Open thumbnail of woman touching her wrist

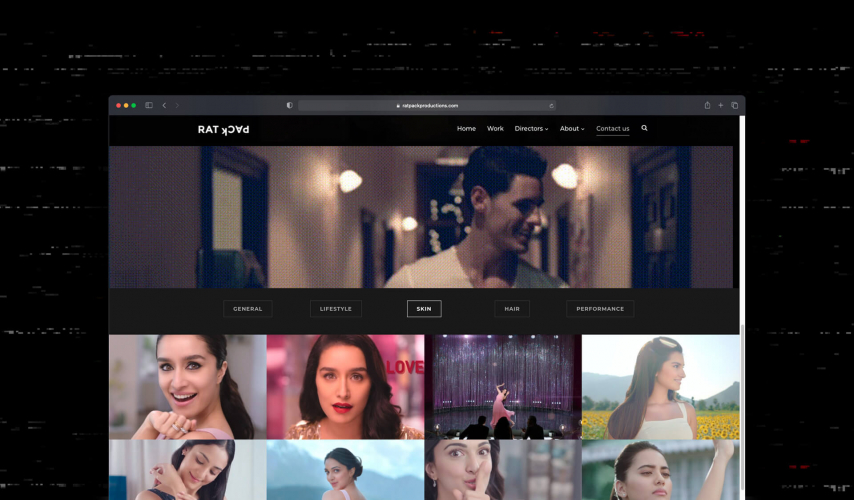(x=187, y=470)
